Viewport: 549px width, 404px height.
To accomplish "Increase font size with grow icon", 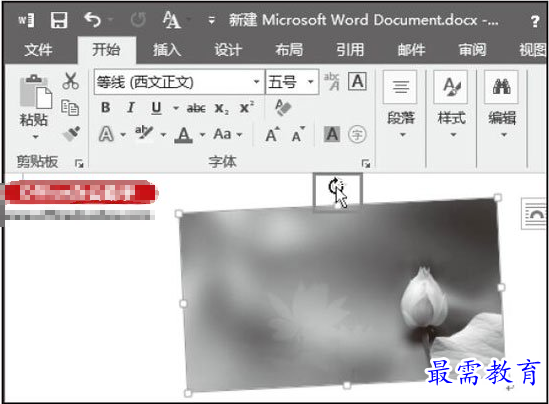I will pos(273,134).
